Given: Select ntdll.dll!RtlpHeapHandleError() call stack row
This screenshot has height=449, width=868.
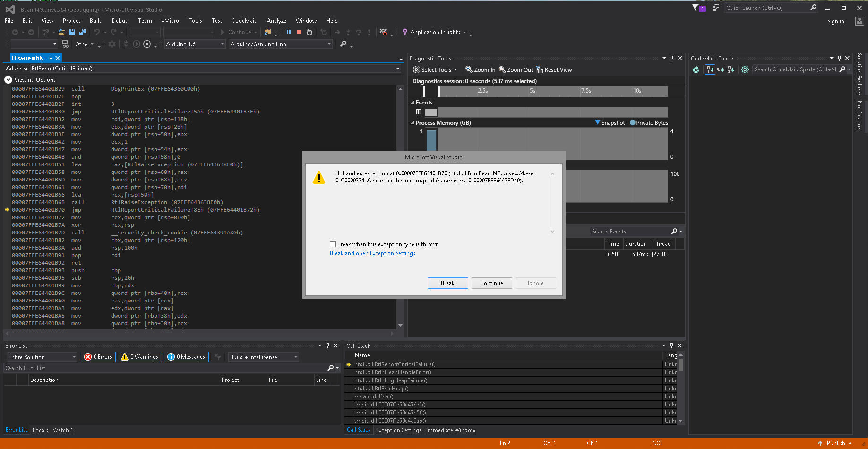Looking at the screenshot, I should tap(508, 372).
